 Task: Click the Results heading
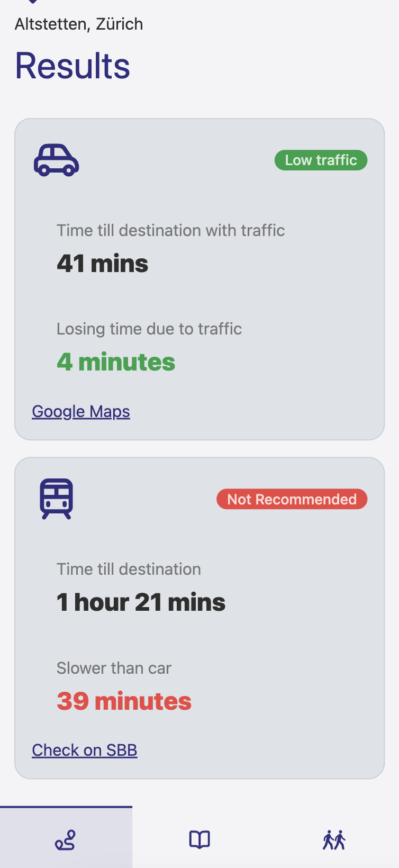(x=72, y=66)
